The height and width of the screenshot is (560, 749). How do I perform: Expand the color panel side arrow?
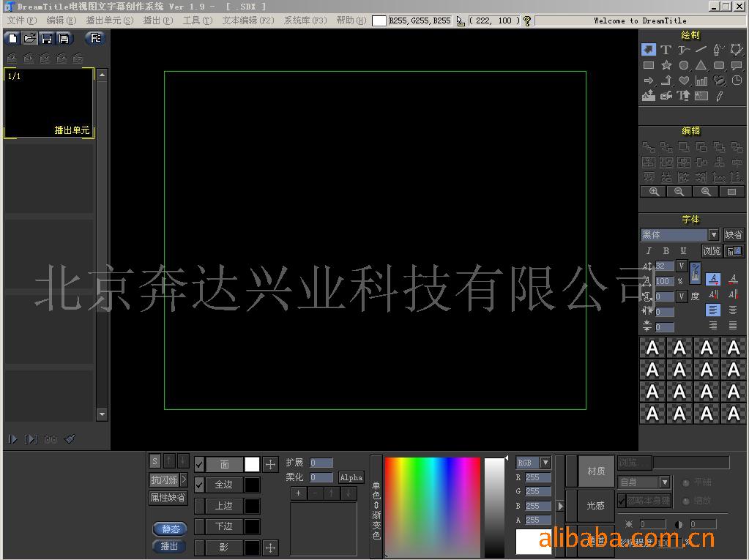tap(560, 506)
